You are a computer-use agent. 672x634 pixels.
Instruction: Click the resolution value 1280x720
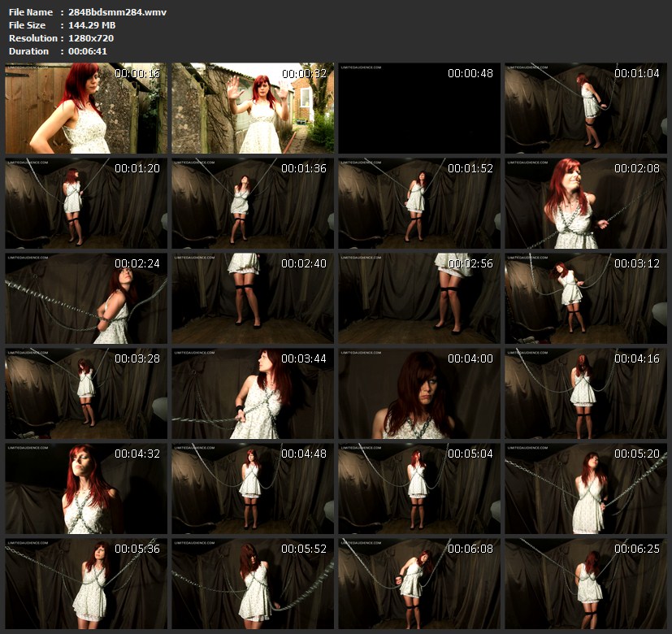point(91,38)
